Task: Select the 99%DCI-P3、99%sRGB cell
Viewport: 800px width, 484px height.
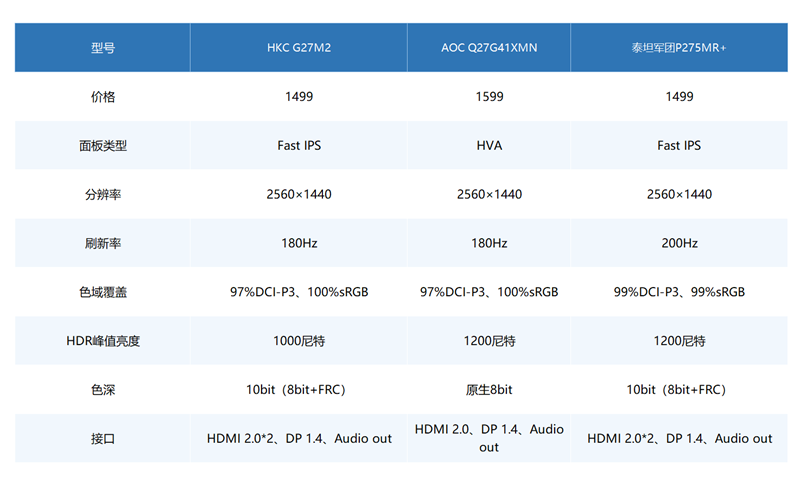Action: (x=679, y=292)
